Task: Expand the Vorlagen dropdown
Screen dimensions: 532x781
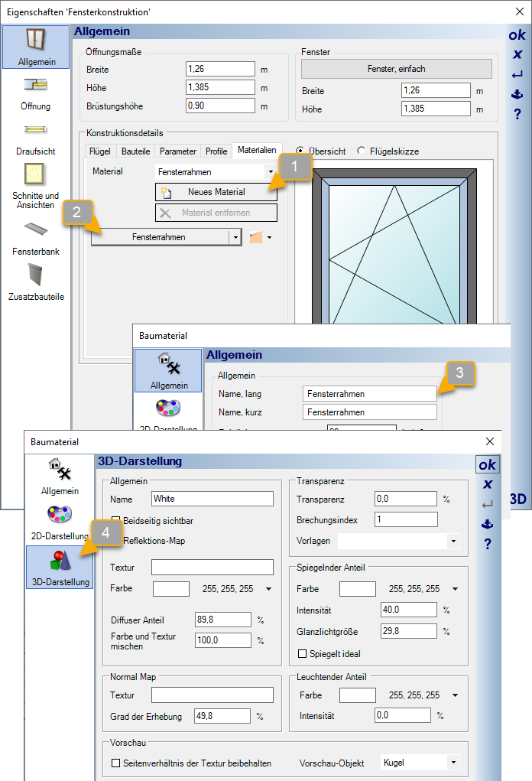Action: 453,541
